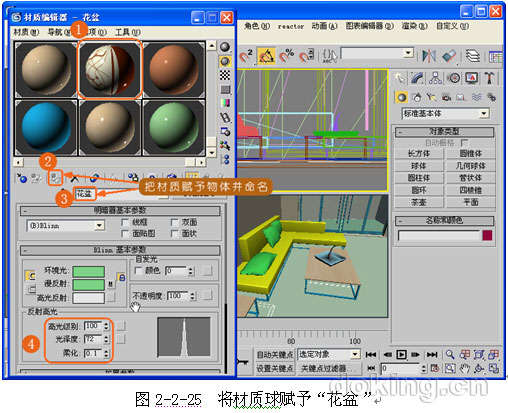The image size is (508, 413).
Task: Open the Modify panel tab icon
Action: pyautogui.click(x=417, y=78)
